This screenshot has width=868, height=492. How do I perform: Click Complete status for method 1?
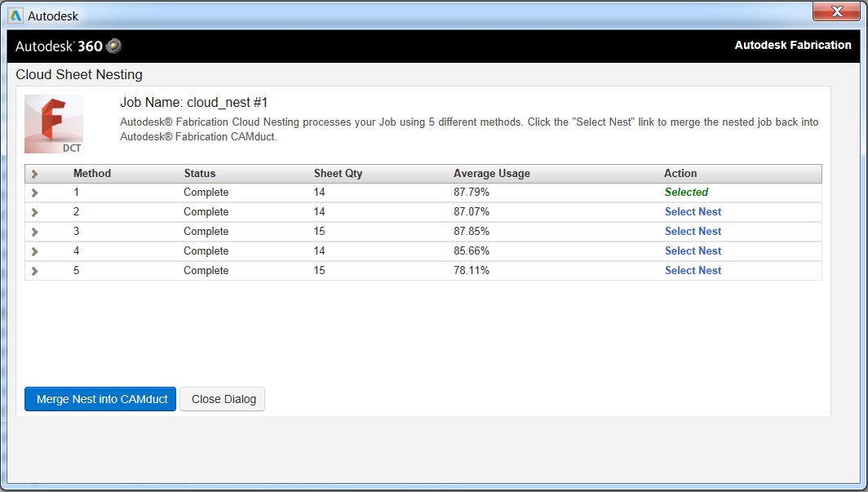click(206, 193)
